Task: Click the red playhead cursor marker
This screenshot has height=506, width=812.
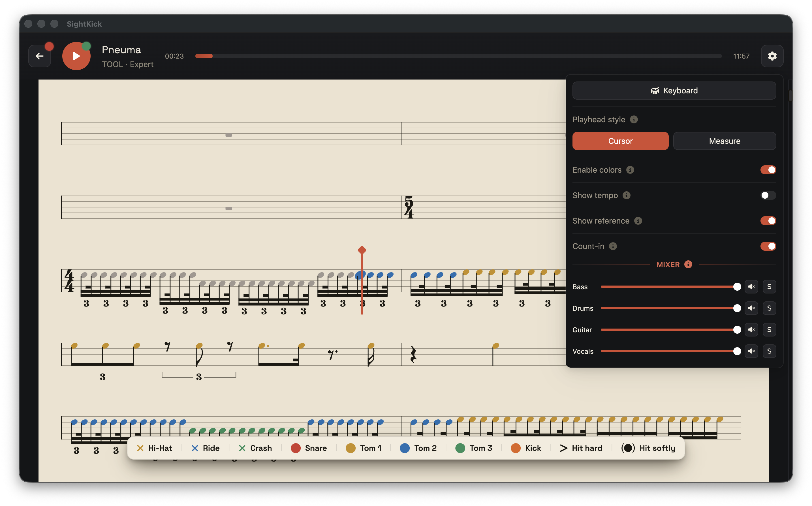Action: pos(362,250)
